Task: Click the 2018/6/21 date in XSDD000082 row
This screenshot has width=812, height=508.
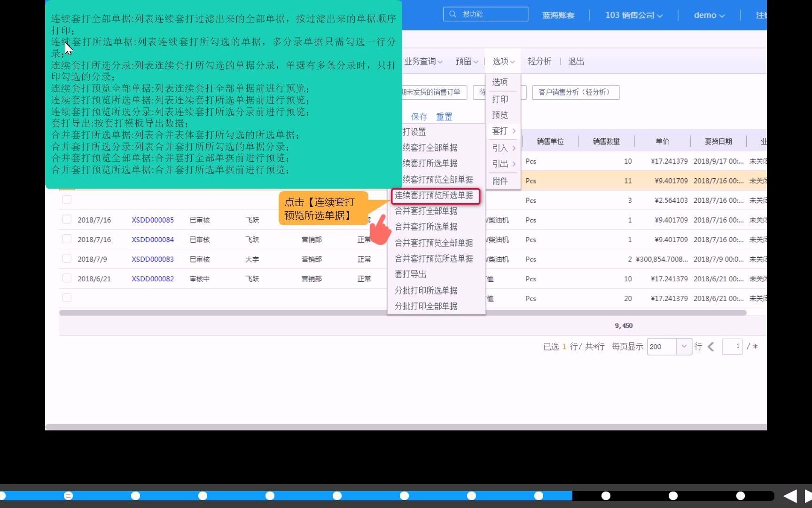Action: coord(94,279)
